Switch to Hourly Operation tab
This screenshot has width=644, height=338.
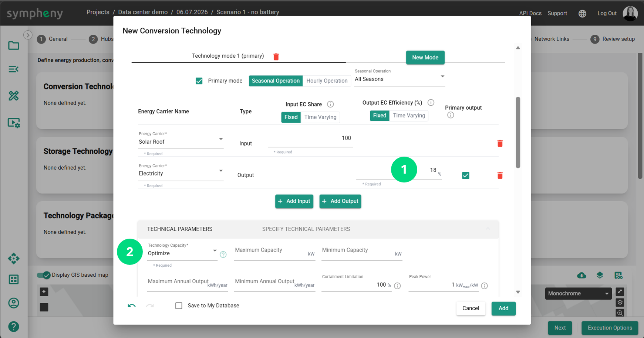tap(327, 81)
